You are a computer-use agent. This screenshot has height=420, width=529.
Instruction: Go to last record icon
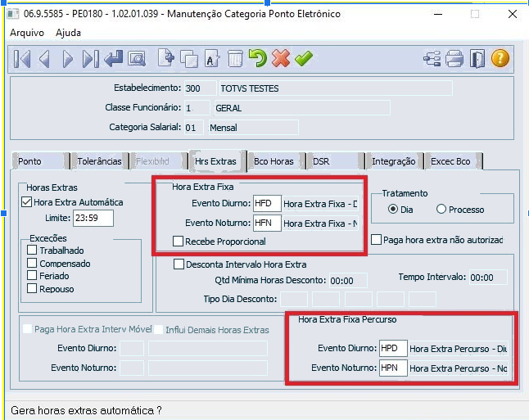[x=90, y=59]
